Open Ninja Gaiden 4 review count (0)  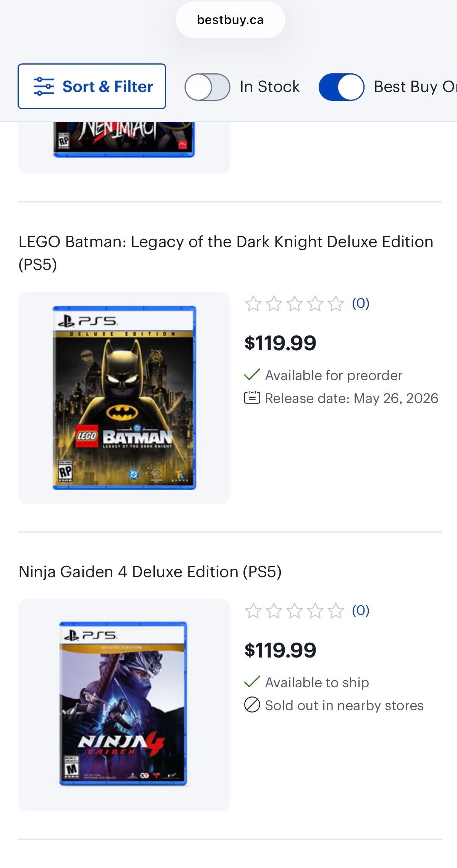[360, 611]
